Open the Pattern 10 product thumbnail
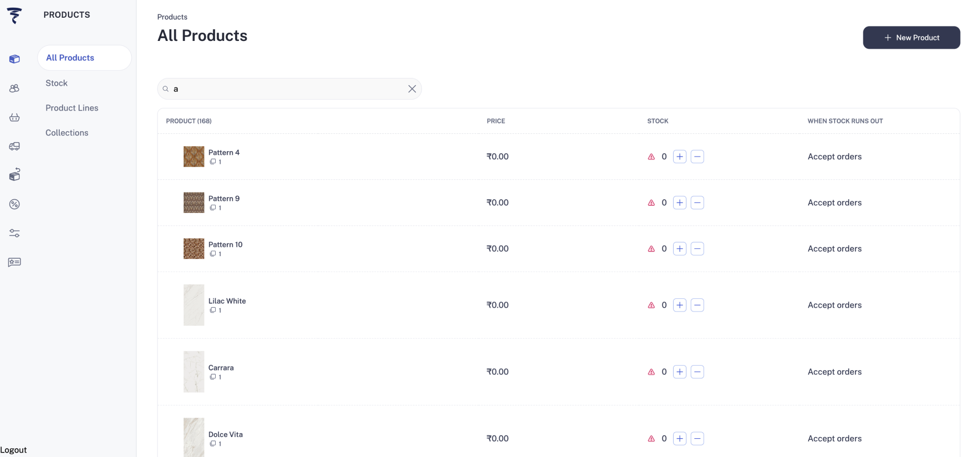980x457 pixels. point(194,248)
